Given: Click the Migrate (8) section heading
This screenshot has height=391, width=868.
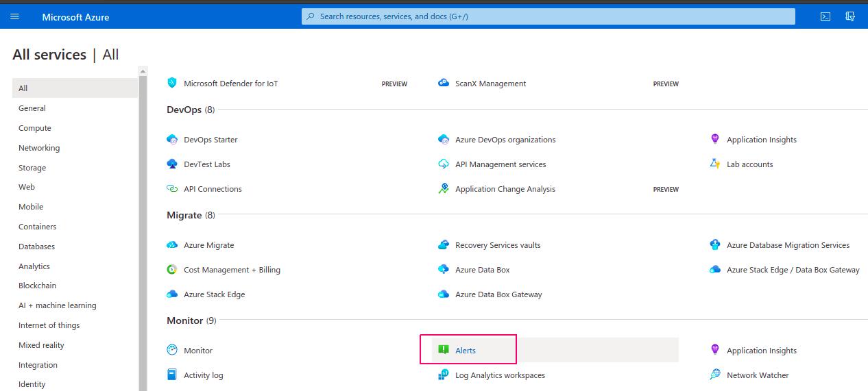Looking at the screenshot, I should point(191,215).
